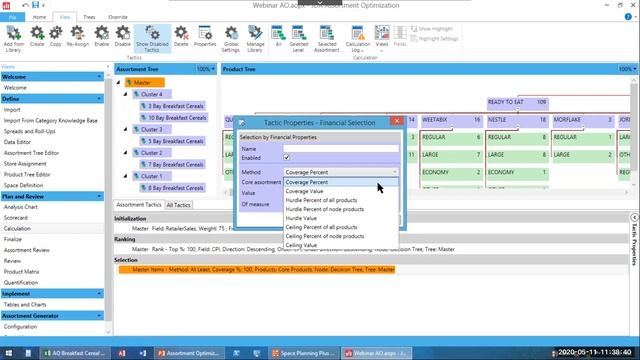640x360 pixels.
Task: Select the All Tactics tab
Action: point(178,205)
